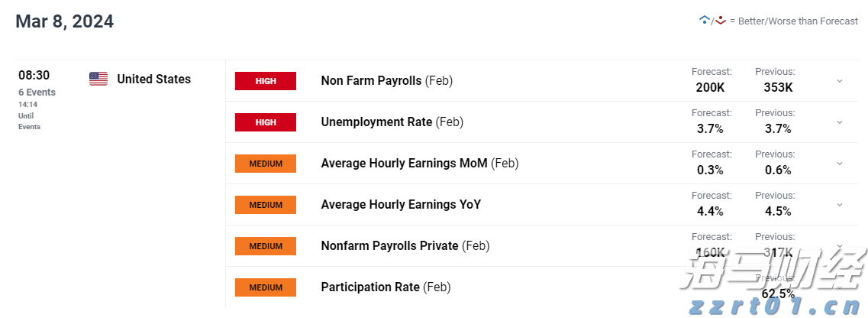Click the red worse-than-forecast arrow icon
868x318 pixels.
point(720,21)
